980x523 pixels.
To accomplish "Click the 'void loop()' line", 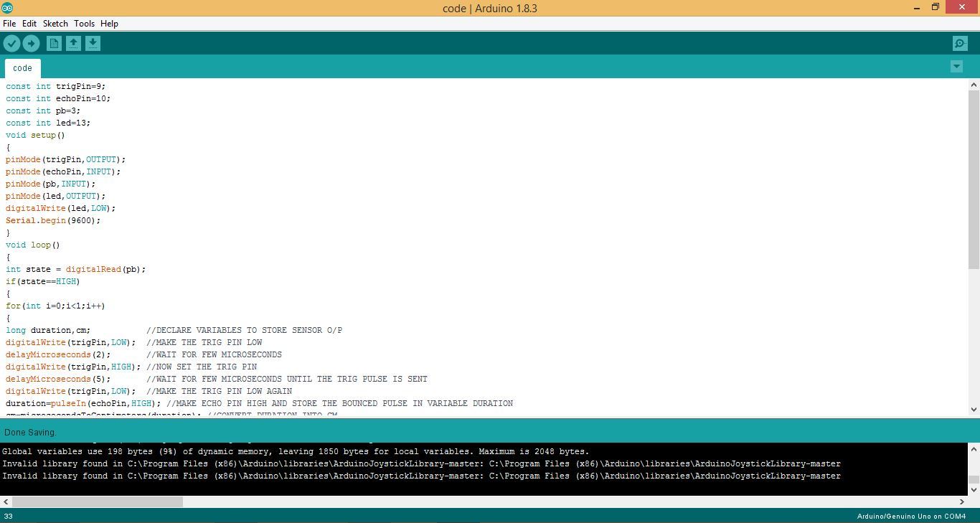I will coord(33,245).
